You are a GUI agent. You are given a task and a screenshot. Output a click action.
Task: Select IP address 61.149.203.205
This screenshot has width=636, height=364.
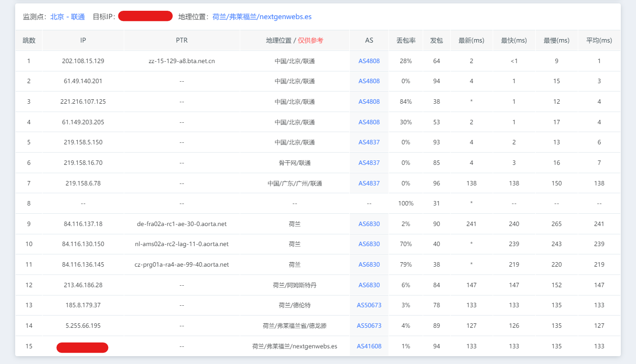pyautogui.click(x=83, y=122)
